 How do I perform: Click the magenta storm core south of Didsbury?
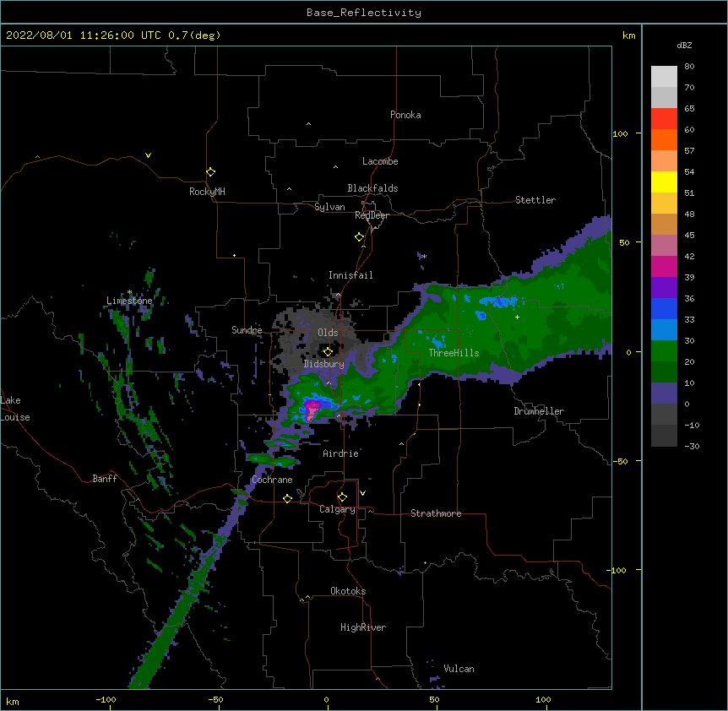pyautogui.click(x=312, y=410)
